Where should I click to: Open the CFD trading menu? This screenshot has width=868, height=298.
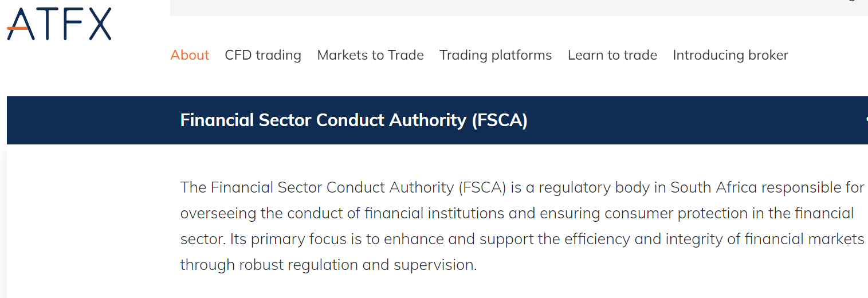click(263, 55)
